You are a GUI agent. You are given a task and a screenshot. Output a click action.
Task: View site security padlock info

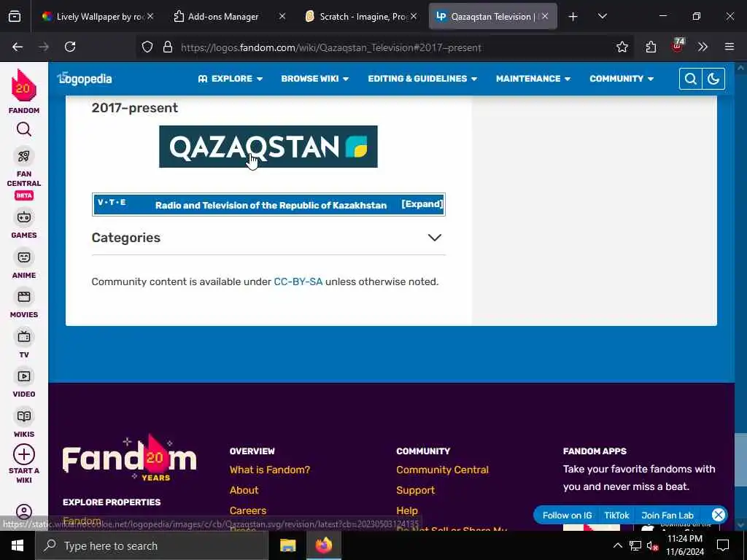coord(167,47)
